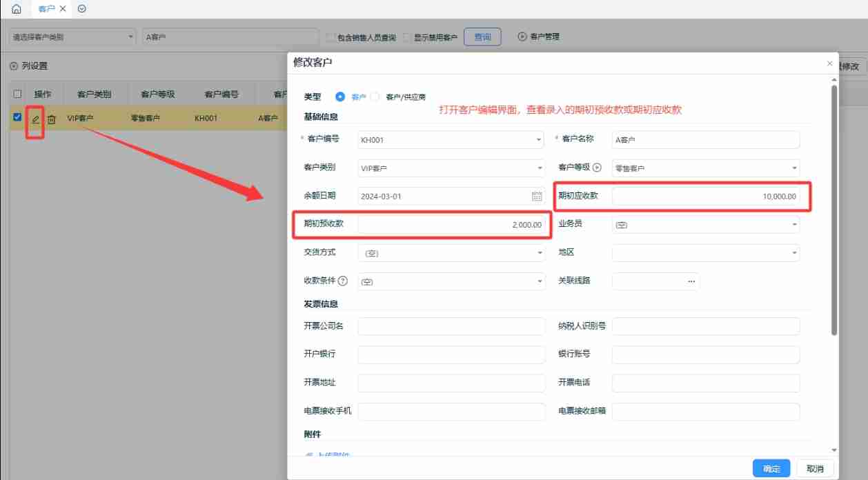This screenshot has width=868, height=480.
Task: Switch to the 客户 tab
Action: tap(46, 9)
